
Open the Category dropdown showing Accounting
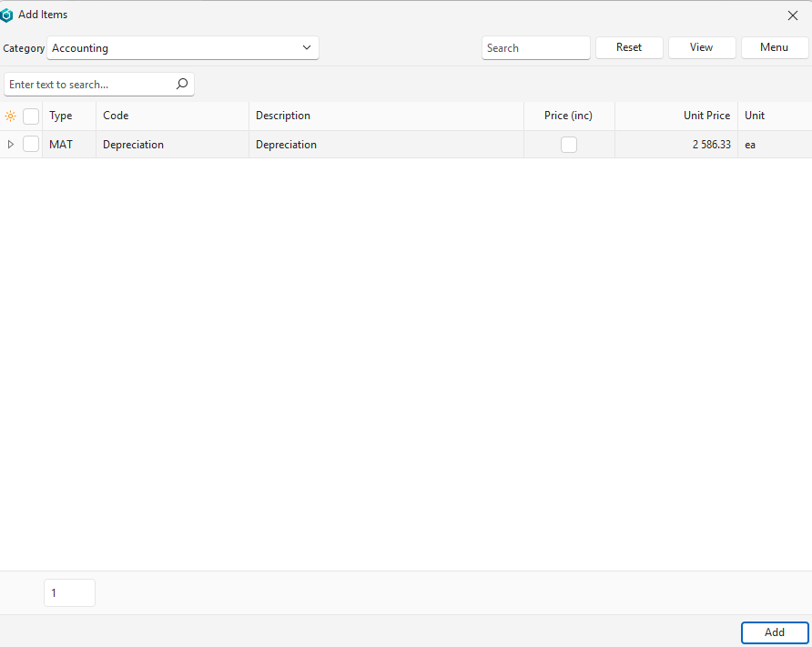(x=183, y=48)
